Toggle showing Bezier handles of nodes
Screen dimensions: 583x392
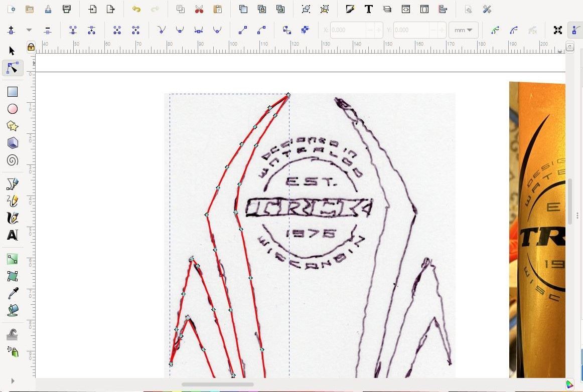tap(574, 30)
